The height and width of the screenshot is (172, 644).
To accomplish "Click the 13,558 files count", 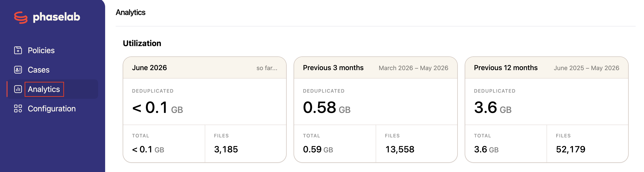I will click(x=400, y=150).
